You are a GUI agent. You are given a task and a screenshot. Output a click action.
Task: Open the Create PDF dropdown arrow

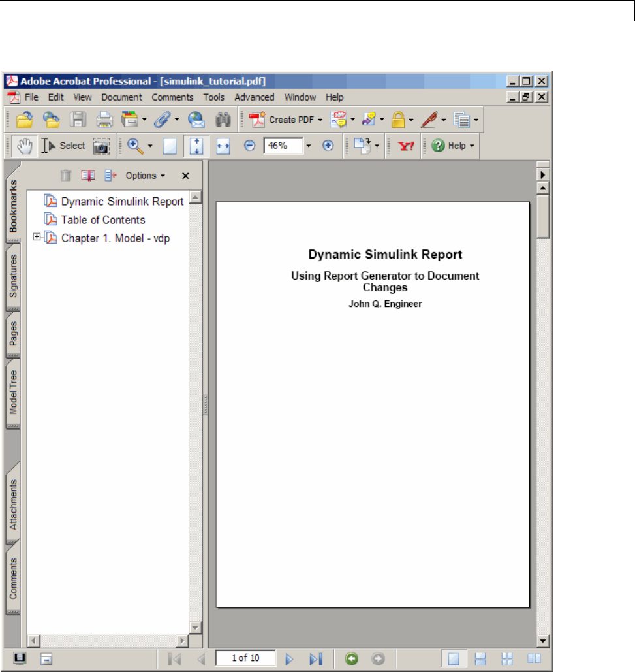pyautogui.click(x=320, y=120)
